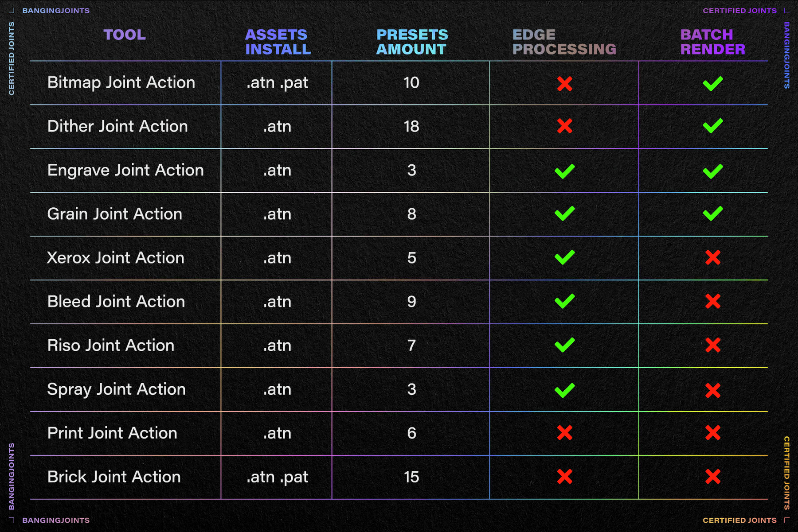Viewport: 798px width, 532px height.
Task: Click the Edge Processing column header
Action: 564,42
